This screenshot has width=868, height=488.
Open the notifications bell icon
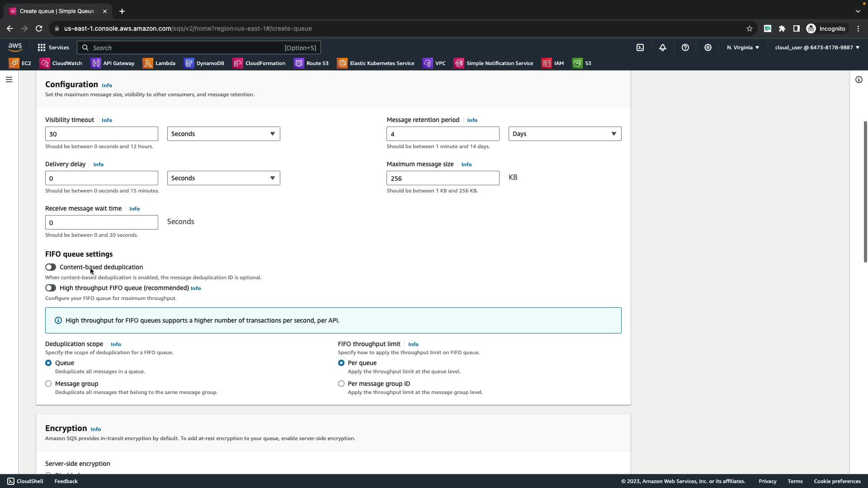point(663,47)
